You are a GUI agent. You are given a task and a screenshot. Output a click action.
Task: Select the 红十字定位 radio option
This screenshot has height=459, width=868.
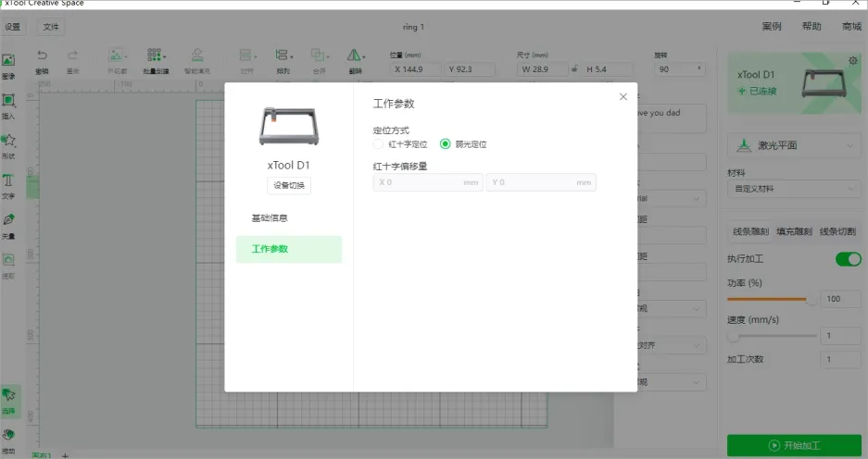tap(378, 143)
